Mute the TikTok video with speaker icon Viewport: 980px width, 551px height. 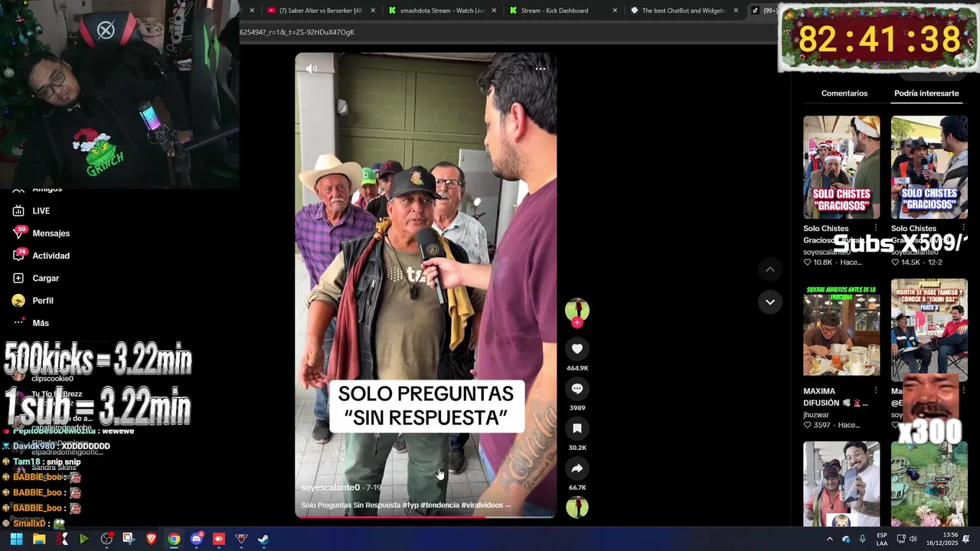[312, 69]
